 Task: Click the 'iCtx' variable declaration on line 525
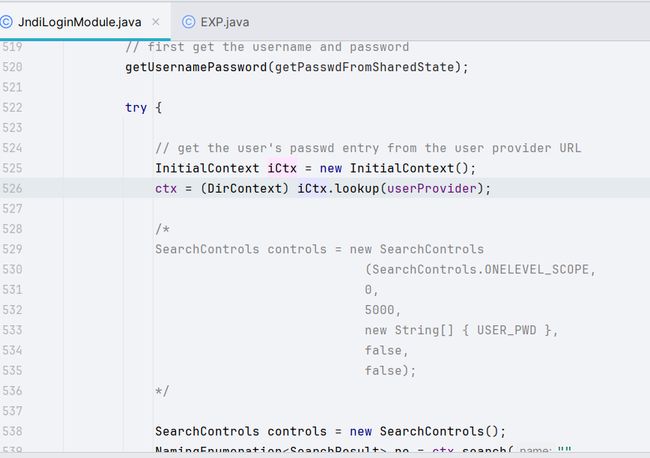(282, 168)
